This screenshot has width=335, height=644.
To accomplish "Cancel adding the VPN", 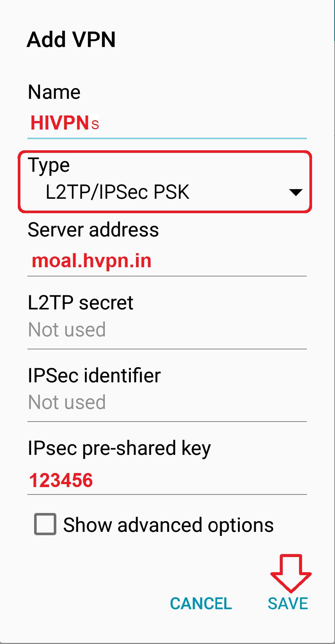I will coord(201,603).
